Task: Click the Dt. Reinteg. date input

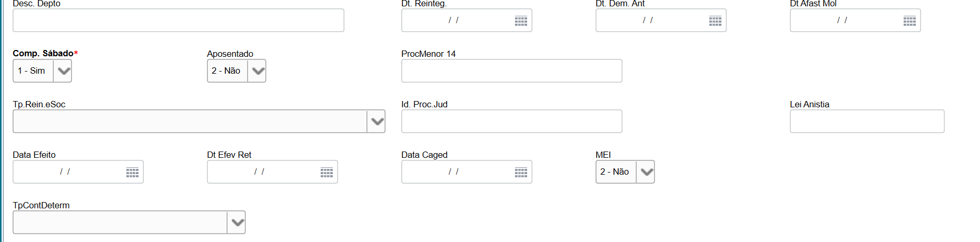Action: tap(454, 21)
